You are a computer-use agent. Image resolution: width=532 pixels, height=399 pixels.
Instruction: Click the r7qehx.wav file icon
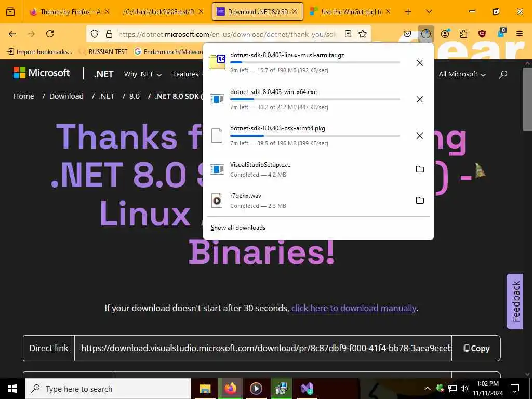(217, 201)
